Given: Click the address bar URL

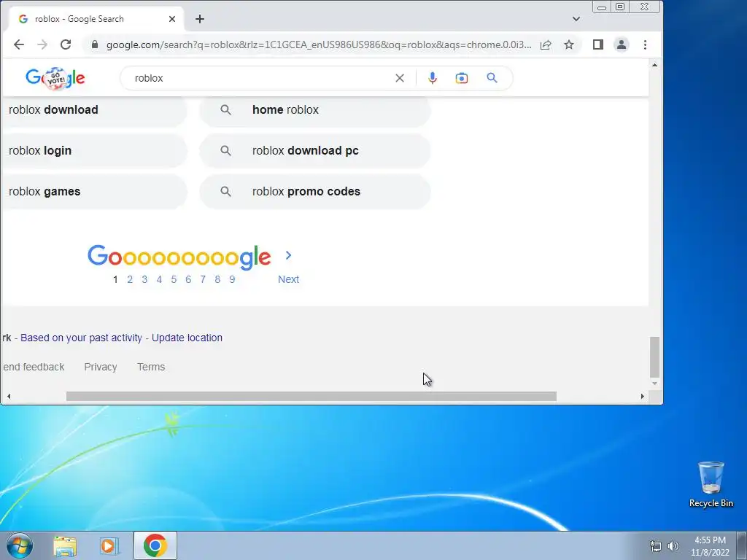Looking at the screenshot, I should (318, 44).
